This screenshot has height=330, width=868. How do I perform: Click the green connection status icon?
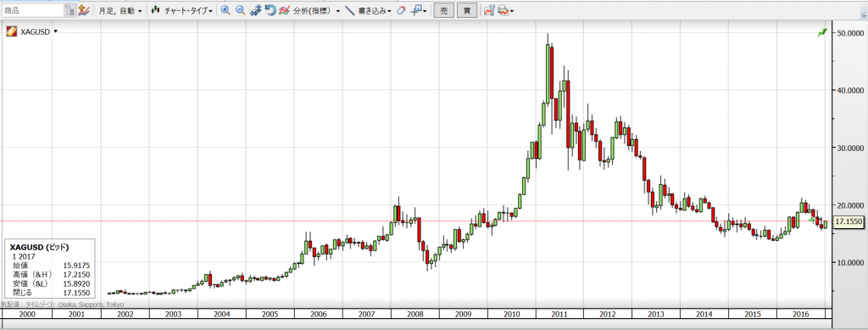point(822,33)
